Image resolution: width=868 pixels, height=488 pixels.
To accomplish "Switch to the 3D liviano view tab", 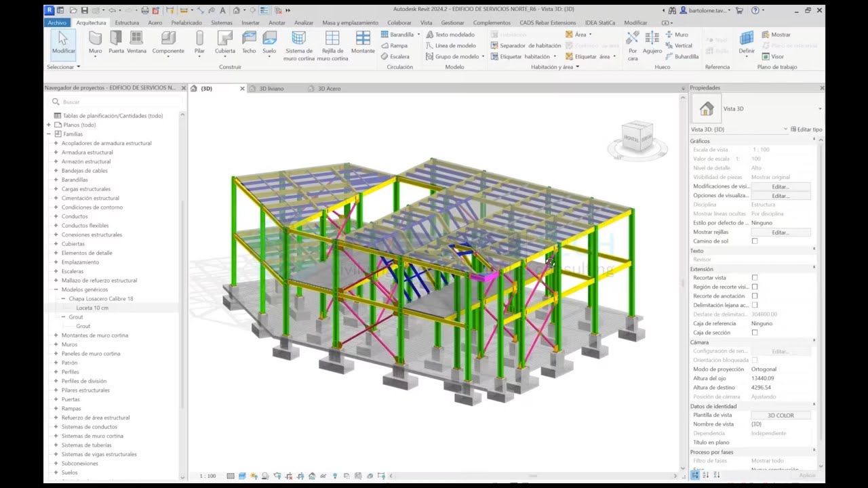I will pyautogui.click(x=271, y=89).
